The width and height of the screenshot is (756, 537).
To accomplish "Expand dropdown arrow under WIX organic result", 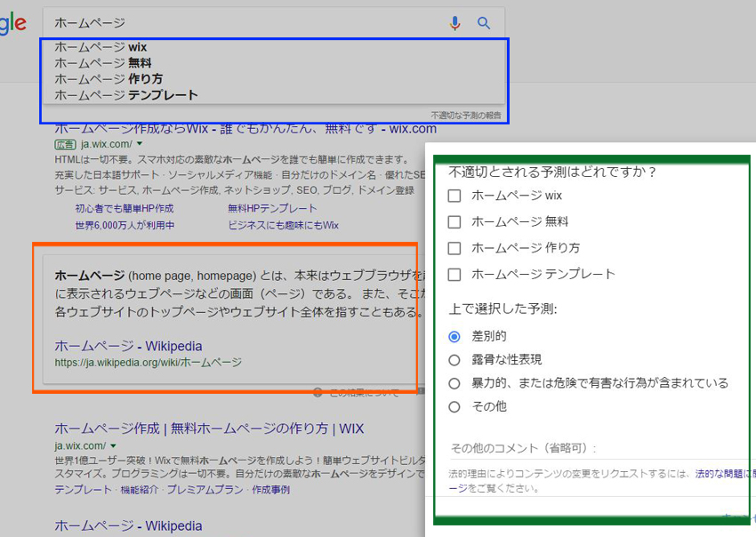I will pos(113,446).
